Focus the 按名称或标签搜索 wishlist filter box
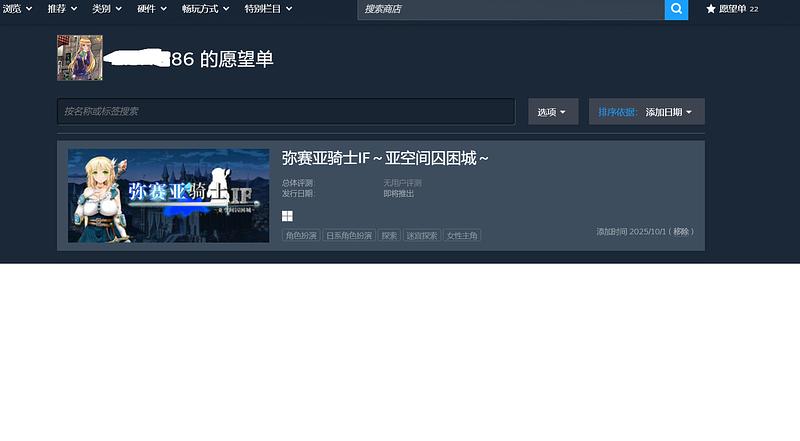800x441 pixels. [286, 112]
